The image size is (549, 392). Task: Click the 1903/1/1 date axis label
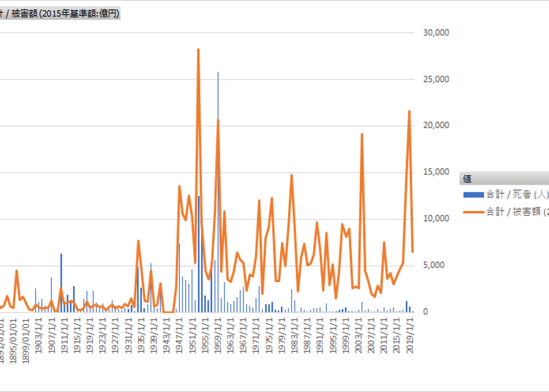(x=39, y=336)
